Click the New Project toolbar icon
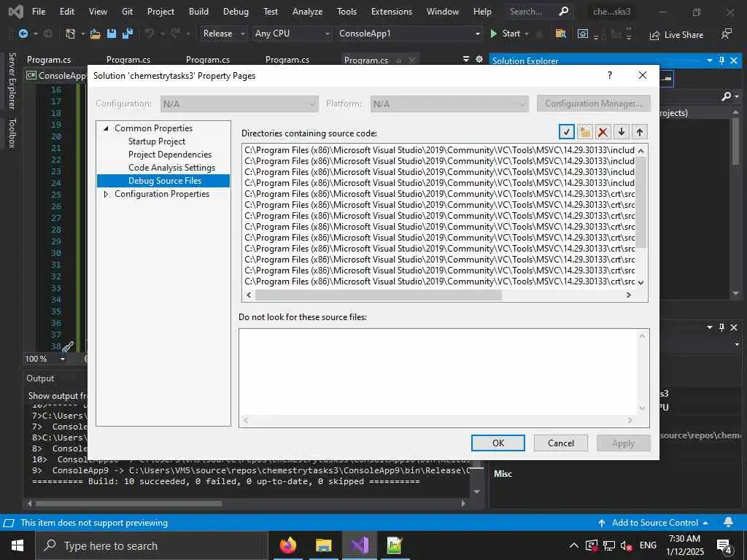 tap(70, 34)
